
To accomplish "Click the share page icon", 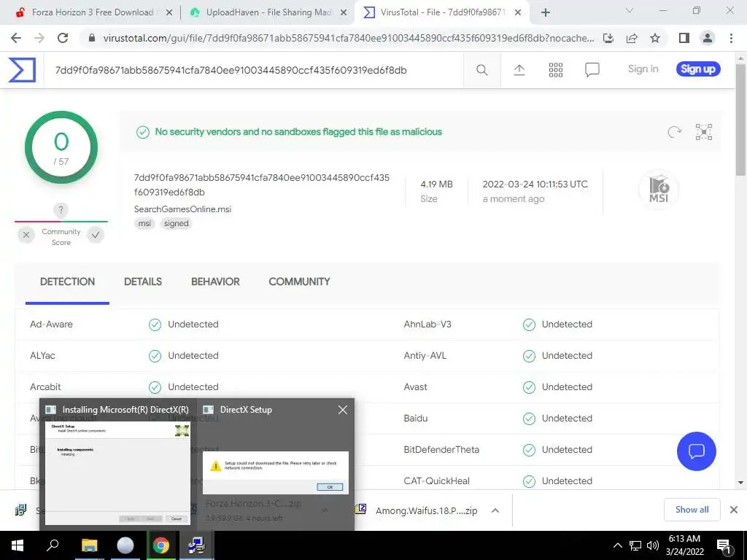I will pos(632,38).
